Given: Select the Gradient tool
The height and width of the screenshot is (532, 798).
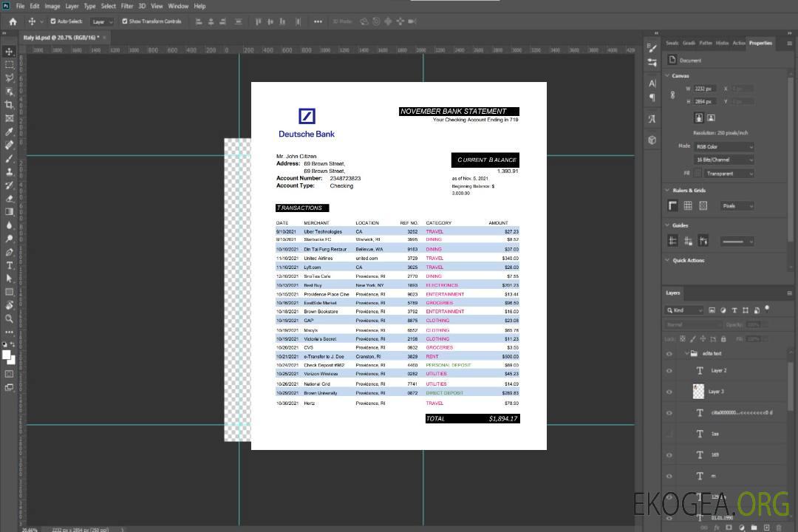Looking at the screenshot, I should point(9,212).
